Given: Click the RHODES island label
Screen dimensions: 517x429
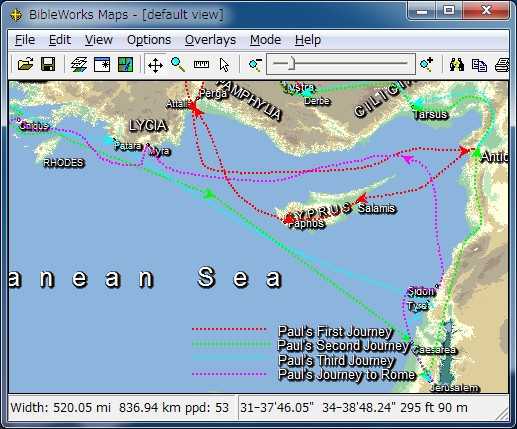Looking at the screenshot, I should [x=64, y=163].
